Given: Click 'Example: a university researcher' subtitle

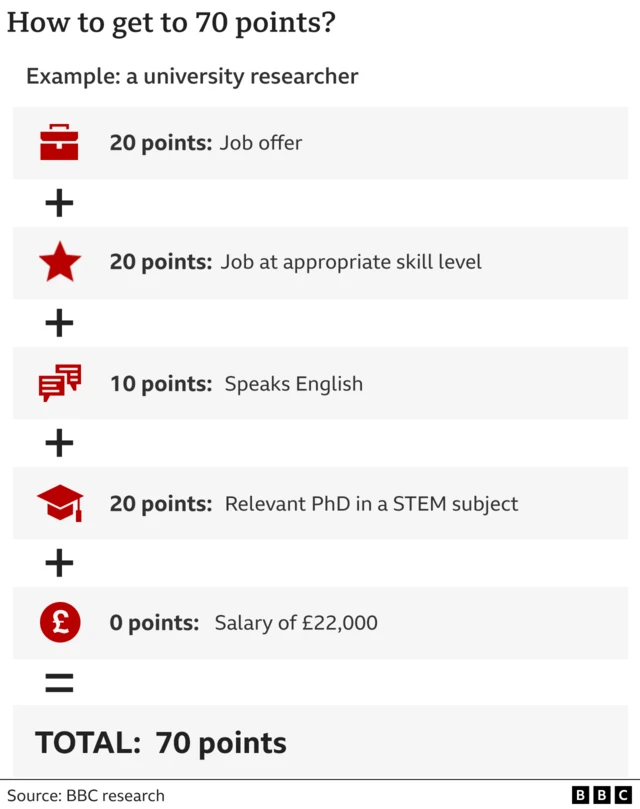Looking at the screenshot, I should (x=192, y=76).
